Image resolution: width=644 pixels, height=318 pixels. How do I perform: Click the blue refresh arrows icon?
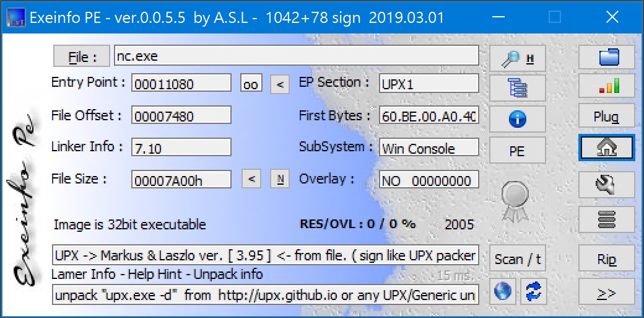(x=534, y=291)
